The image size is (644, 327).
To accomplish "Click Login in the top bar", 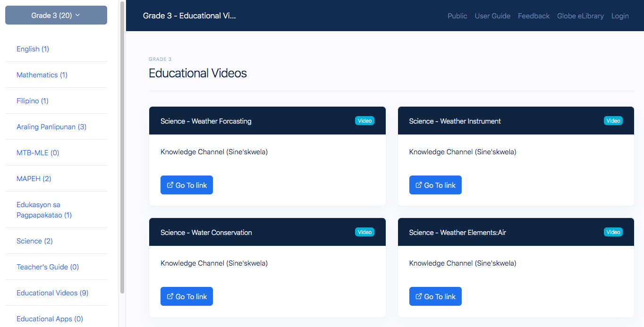I will tap(620, 16).
